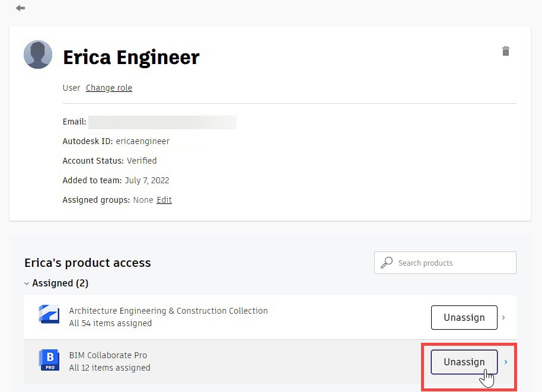Focus the Search products field

tap(445, 263)
